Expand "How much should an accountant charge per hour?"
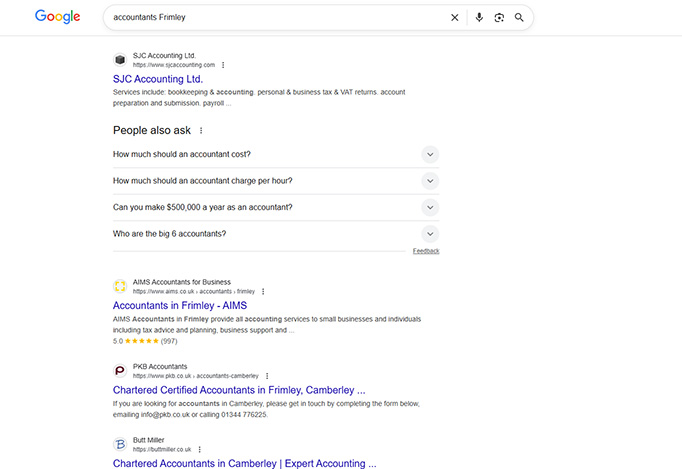Screen dimensions: 682x469 point(429,181)
